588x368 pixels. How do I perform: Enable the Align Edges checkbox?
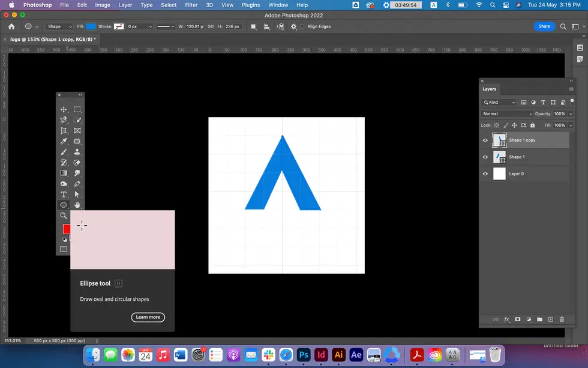point(302,26)
